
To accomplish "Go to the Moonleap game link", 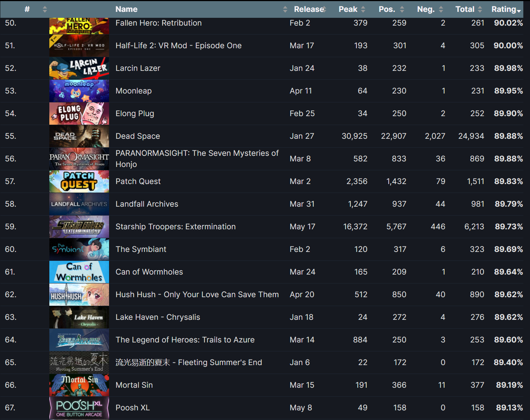I will pos(134,91).
